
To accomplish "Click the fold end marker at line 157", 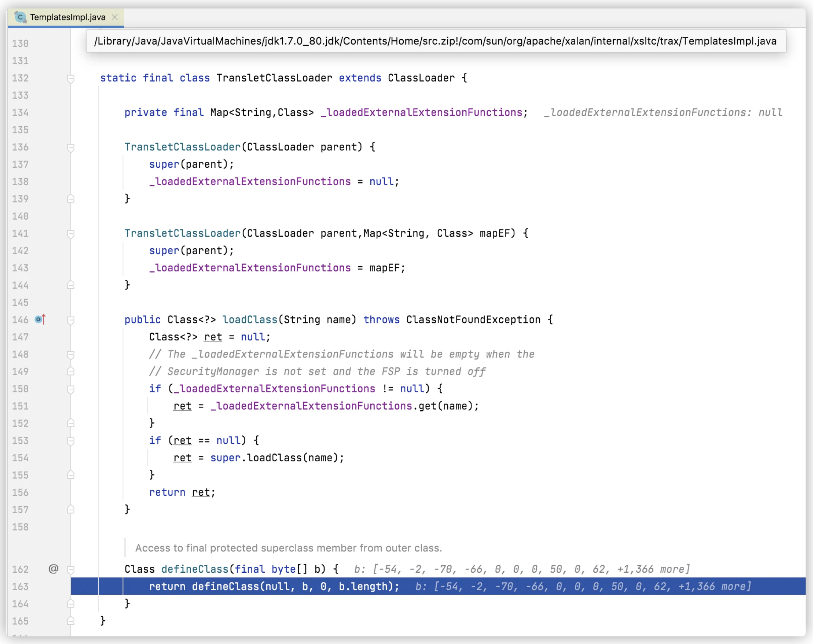I will (x=71, y=510).
